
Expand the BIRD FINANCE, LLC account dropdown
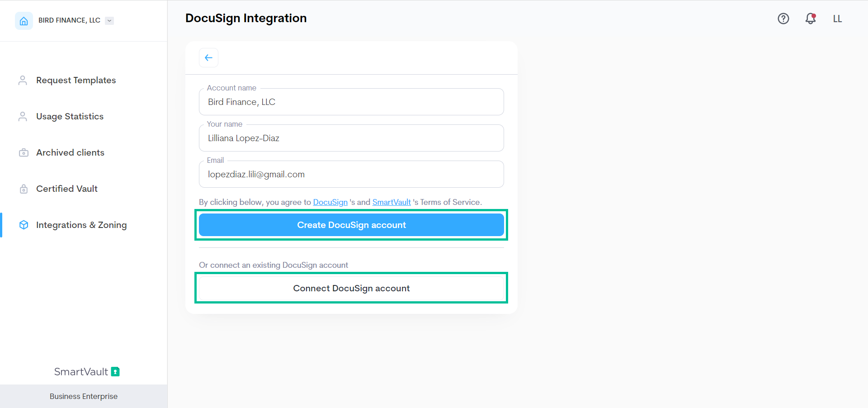click(109, 20)
